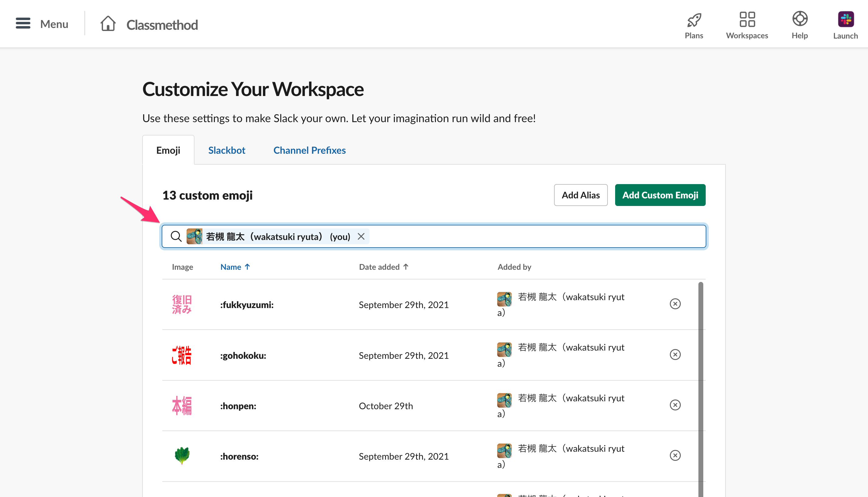Open Help lifebuoy icon

800,19
